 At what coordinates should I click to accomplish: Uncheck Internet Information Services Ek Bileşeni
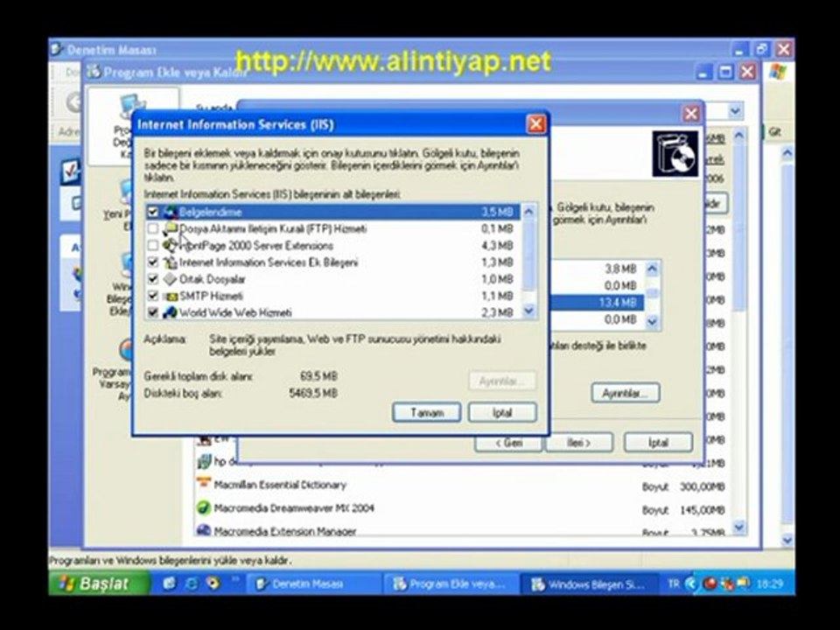[x=153, y=262]
